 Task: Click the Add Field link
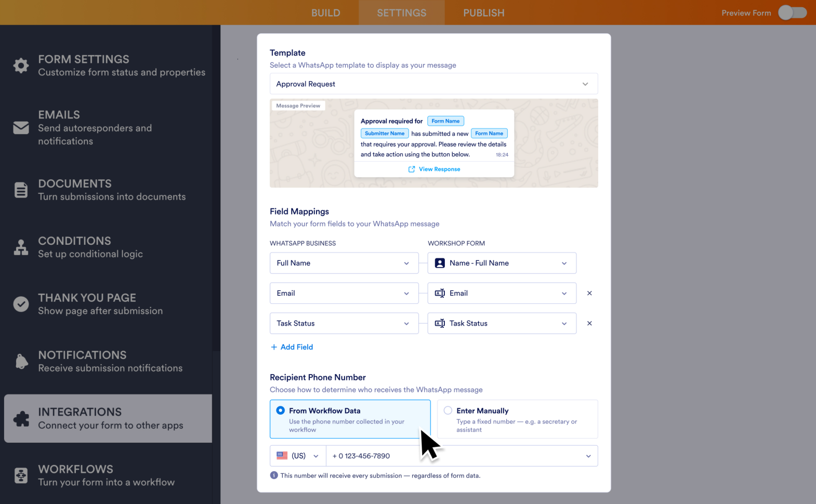coord(292,347)
